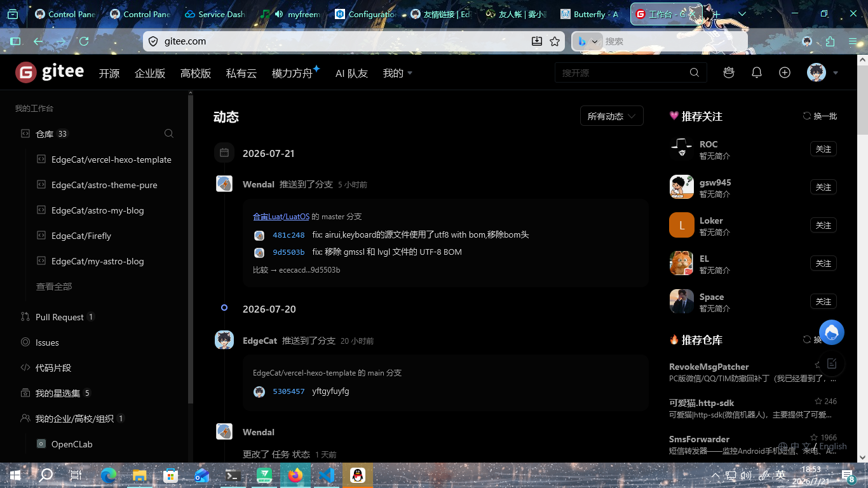Open commit 481c248 link

pos(288,235)
